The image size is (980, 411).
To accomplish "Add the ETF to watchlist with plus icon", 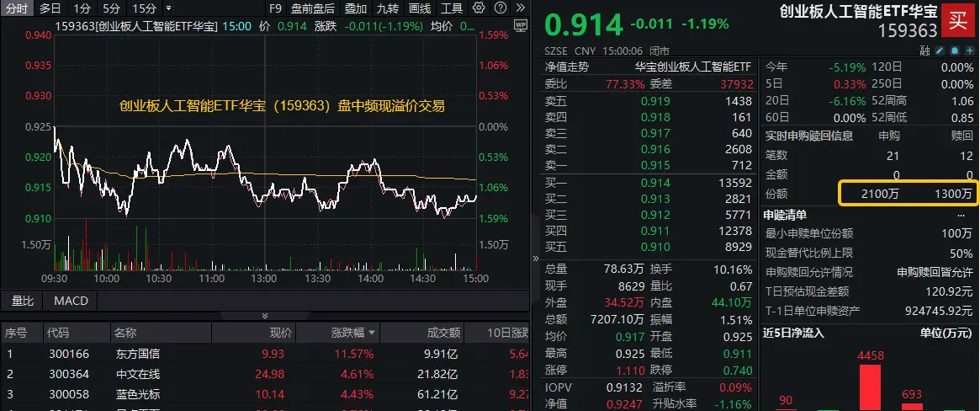I will coord(969,50).
